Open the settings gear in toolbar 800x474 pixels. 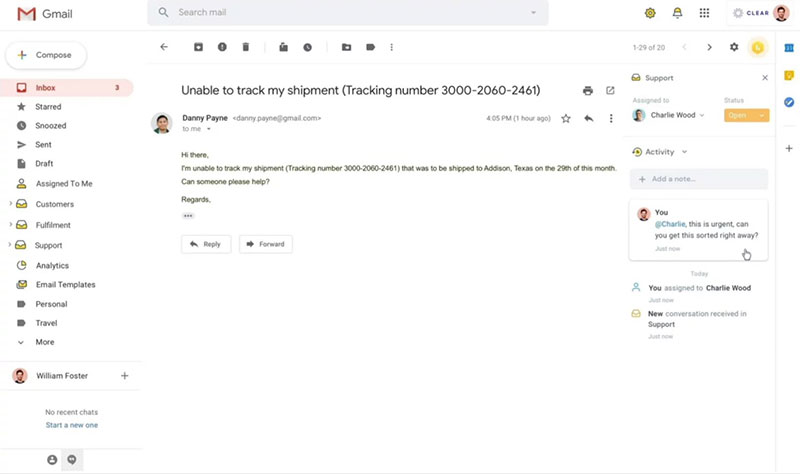[734, 47]
